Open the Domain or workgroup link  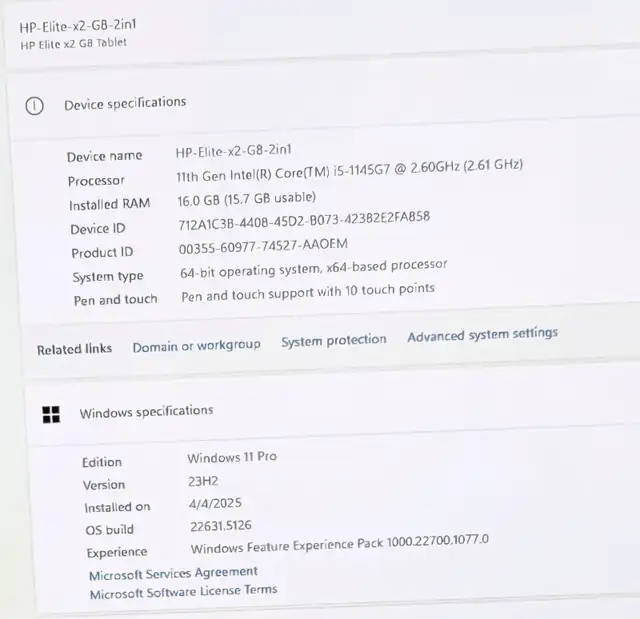click(x=196, y=346)
